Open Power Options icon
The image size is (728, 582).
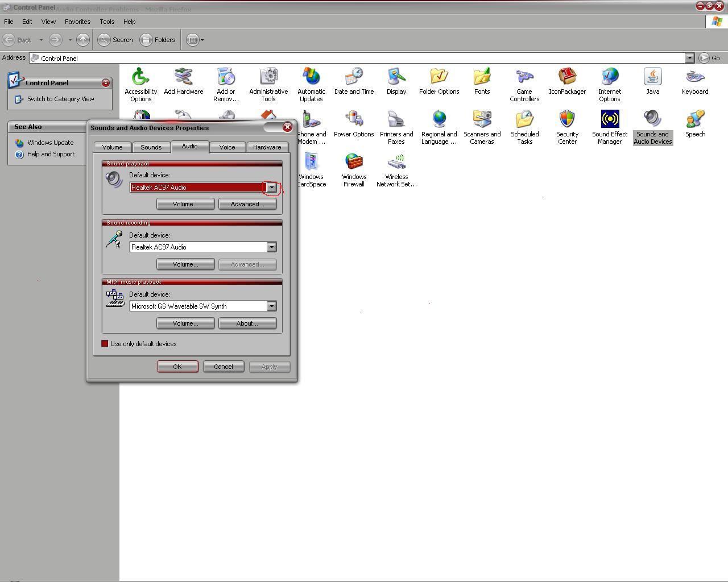coord(354,123)
